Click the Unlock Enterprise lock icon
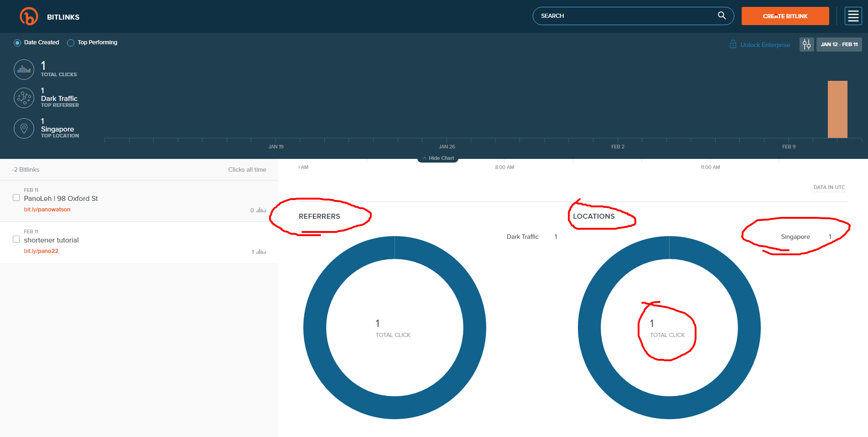 (x=733, y=44)
